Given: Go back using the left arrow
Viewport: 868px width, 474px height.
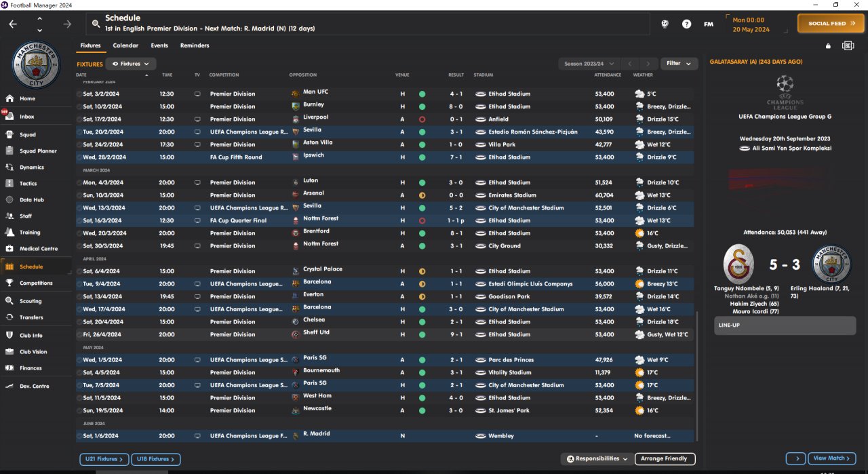Looking at the screenshot, I should tap(13, 24).
